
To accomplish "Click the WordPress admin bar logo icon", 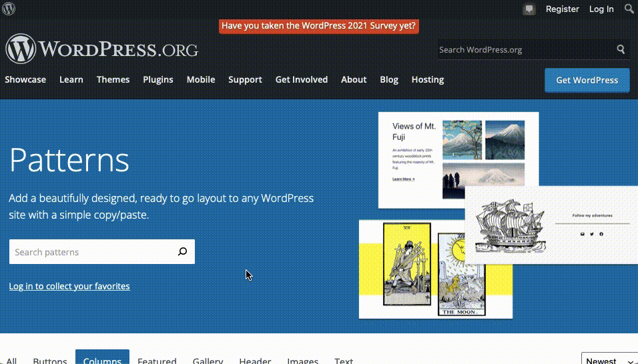I will pos(9,9).
